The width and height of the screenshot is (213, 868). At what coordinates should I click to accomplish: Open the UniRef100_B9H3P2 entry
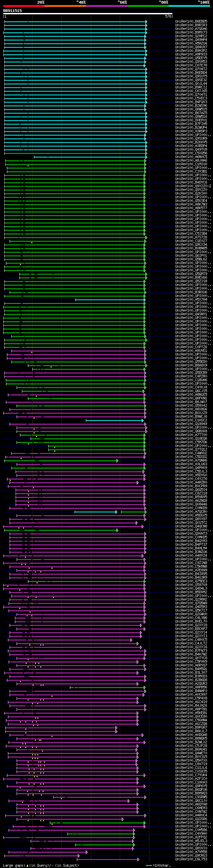point(191,51)
